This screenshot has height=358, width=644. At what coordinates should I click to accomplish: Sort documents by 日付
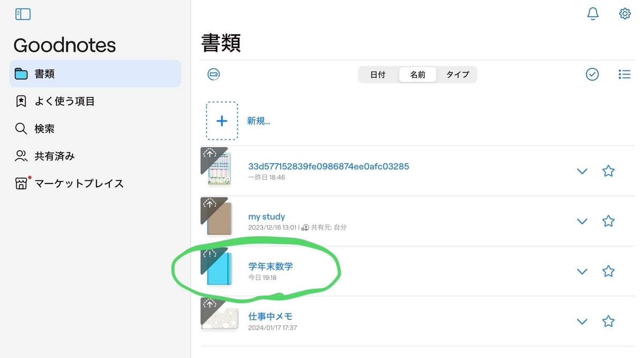(x=378, y=75)
